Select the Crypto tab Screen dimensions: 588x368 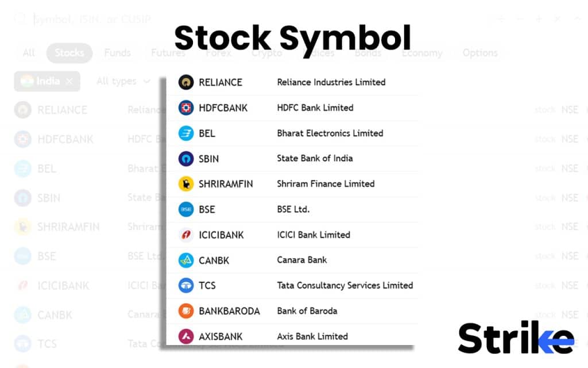click(266, 53)
